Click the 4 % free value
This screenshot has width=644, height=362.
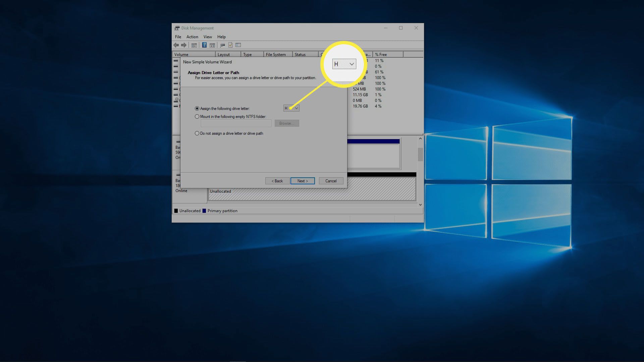tap(378, 106)
